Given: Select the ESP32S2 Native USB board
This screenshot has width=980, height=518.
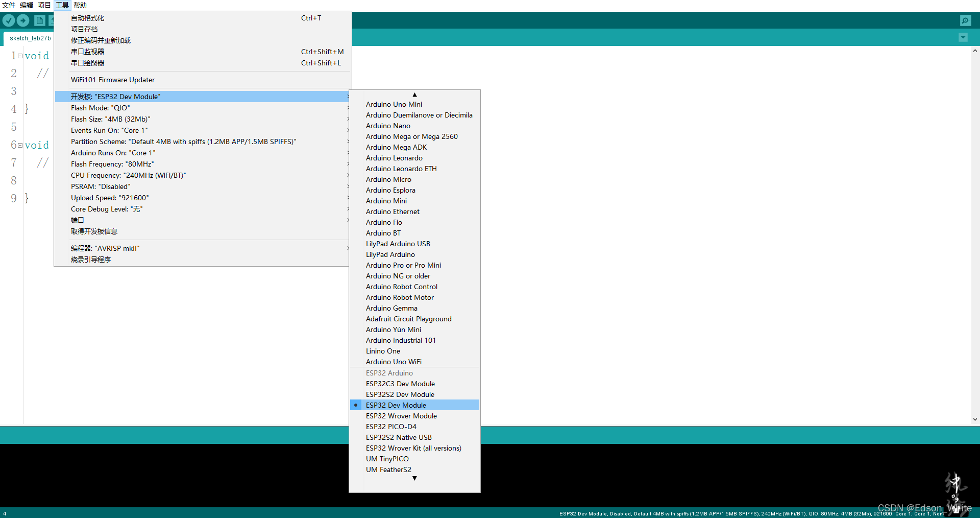Looking at the screenshot, I should [x=414, y=437].
